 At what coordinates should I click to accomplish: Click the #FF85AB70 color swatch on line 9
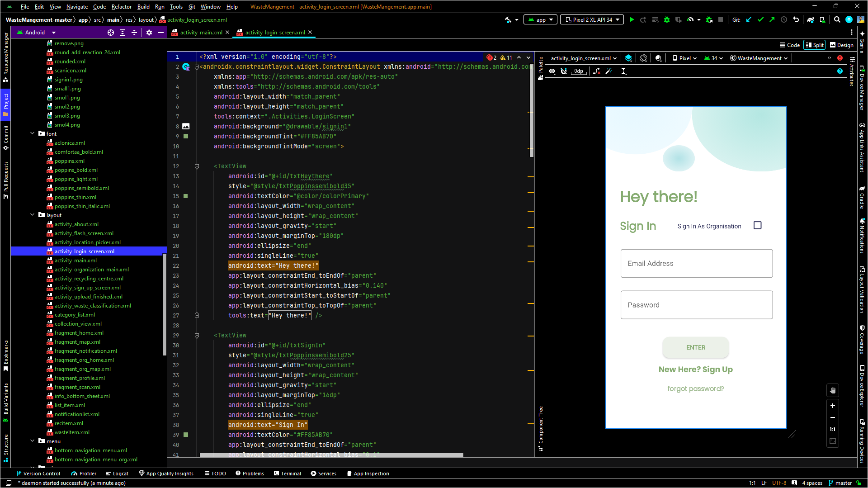pyautogui.click(x=186, y=137)
